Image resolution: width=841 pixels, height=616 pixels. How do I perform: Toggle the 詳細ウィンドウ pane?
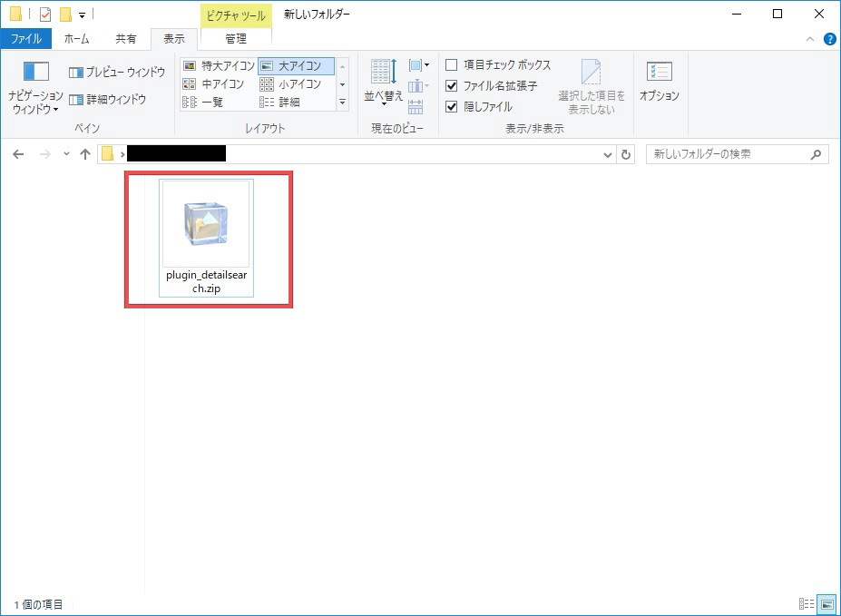click(x=108, y=99)
